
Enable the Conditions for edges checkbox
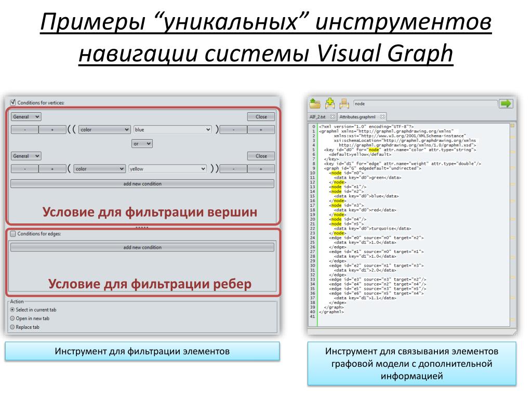coord(13,233)
